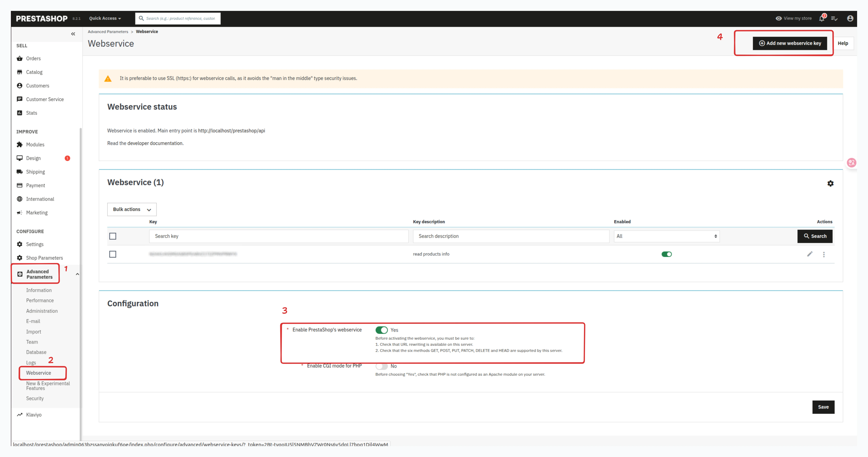Click the Design monitor icon

[20, 158]
